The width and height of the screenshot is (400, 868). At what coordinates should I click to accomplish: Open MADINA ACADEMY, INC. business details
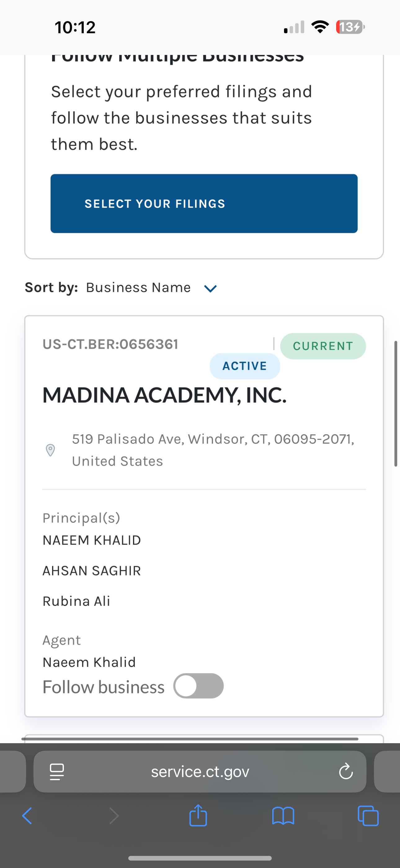pyautogui.click(x=164, y=395)
